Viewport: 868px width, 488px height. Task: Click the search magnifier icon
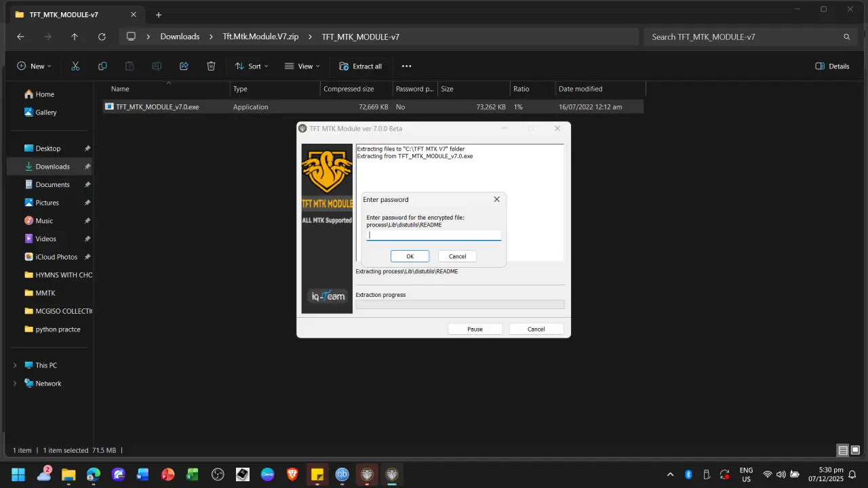[846, 37]
